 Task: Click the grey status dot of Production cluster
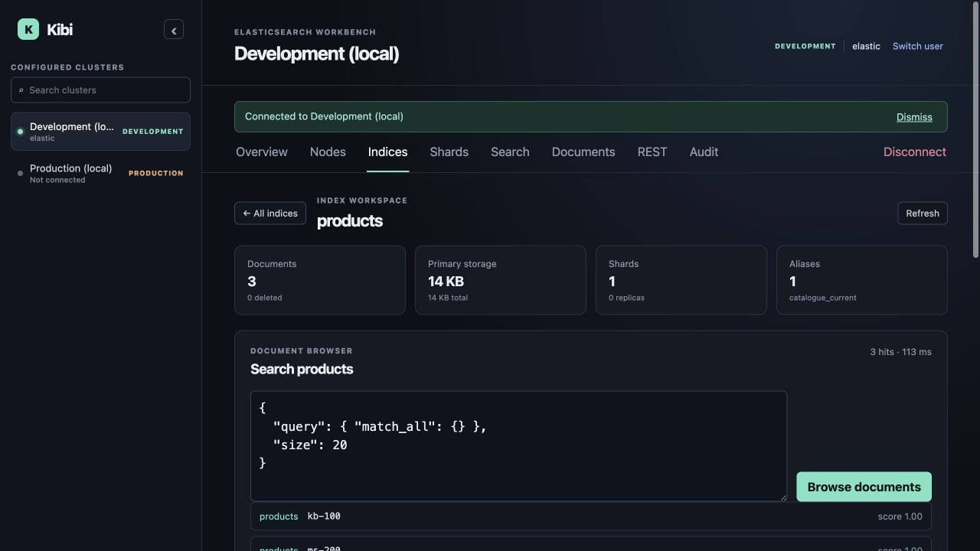20,174
